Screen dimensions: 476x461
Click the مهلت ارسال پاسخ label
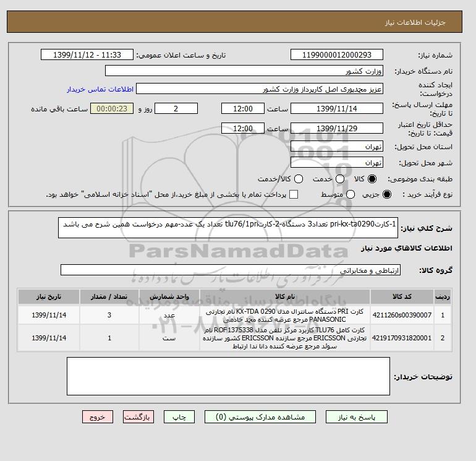point(422,109)
